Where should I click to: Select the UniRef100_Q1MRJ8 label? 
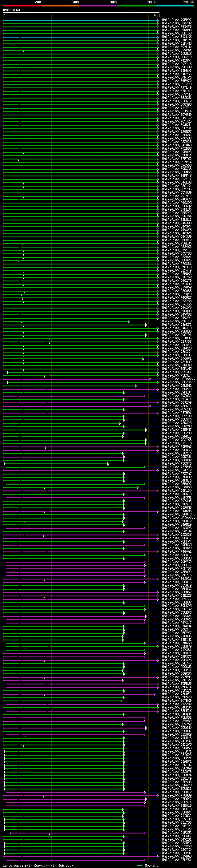[x=176, y=738]
